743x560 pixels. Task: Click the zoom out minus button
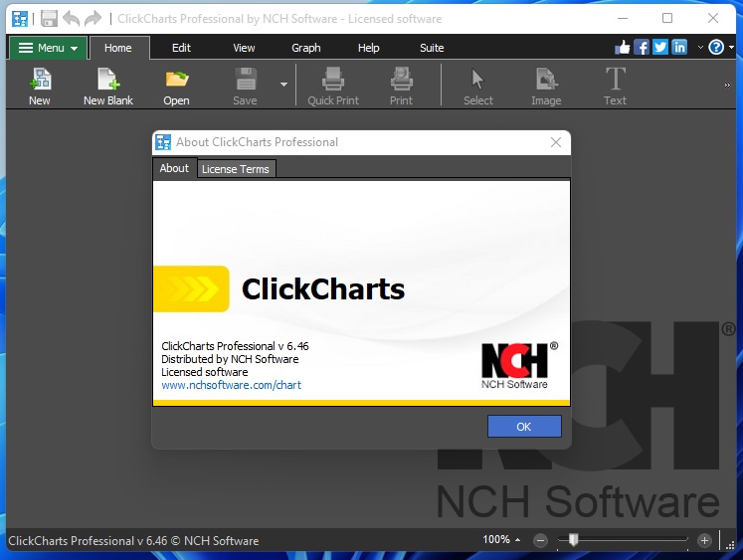[540, 540]
